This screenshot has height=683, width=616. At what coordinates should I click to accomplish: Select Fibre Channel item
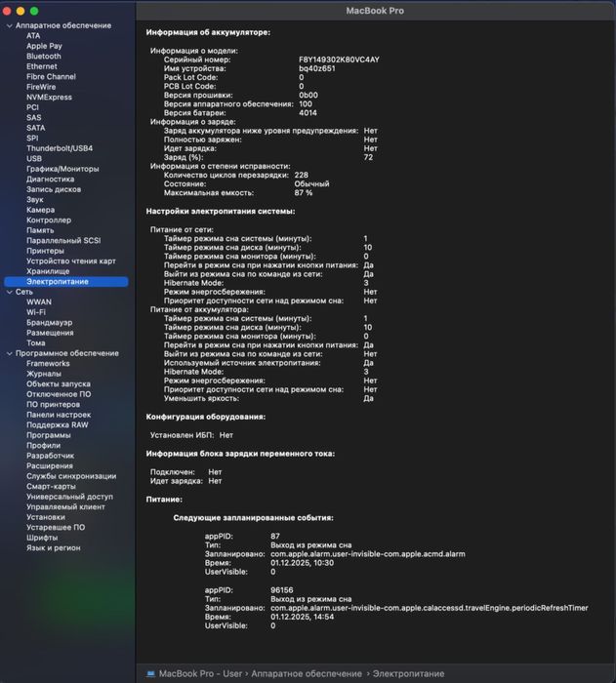point(51,77)
